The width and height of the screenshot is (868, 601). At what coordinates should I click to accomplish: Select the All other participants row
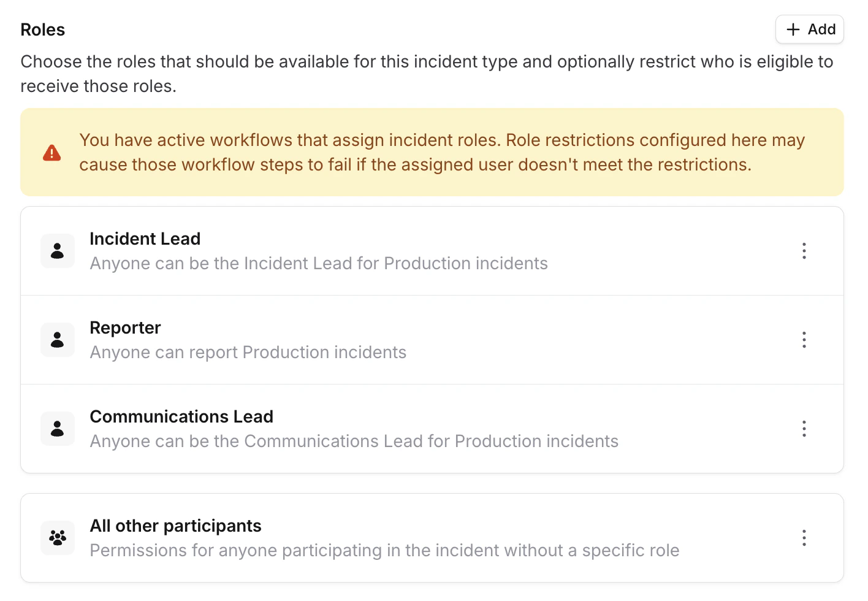click(368, 537)
